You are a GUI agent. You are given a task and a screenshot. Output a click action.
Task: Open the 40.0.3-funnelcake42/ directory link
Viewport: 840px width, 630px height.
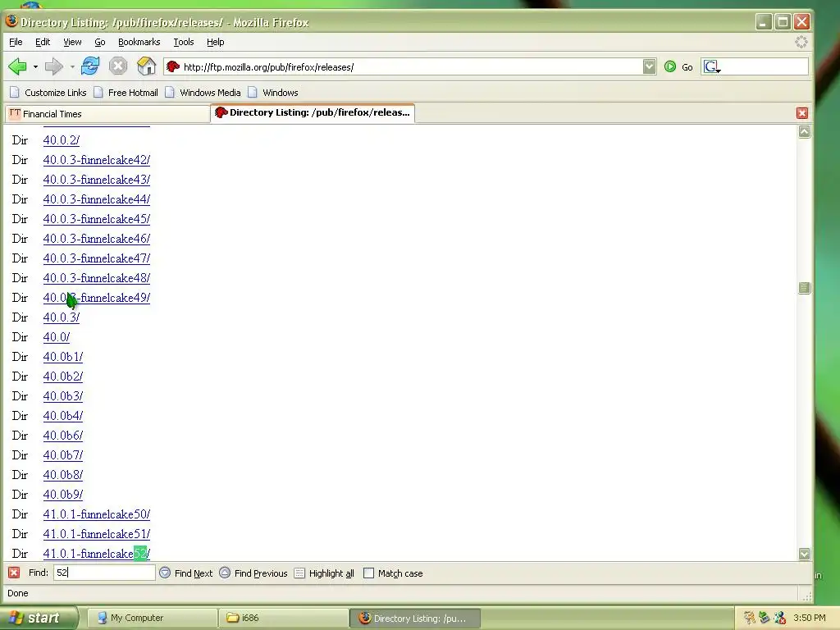coord(97,160)
